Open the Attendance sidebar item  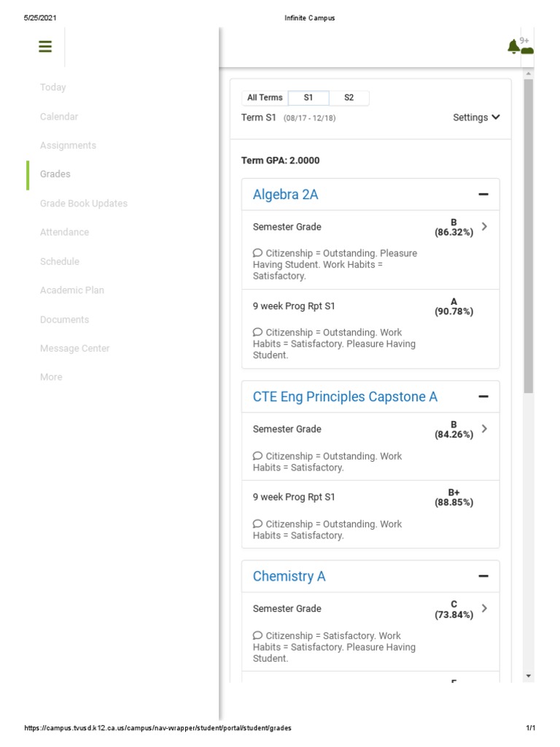point(64,232)
